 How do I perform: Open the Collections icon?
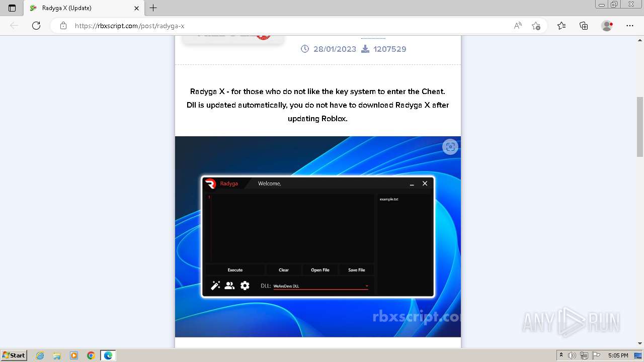(x=584, y=26)
